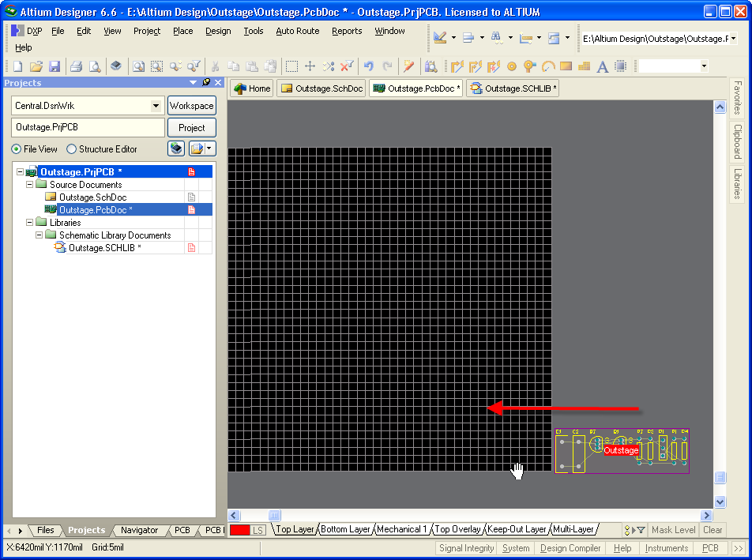Image resolution: width=752 pixels, height=560 pixels.
Task: Collapse the Source Documents tree node
Action: (x=30, y=185)
